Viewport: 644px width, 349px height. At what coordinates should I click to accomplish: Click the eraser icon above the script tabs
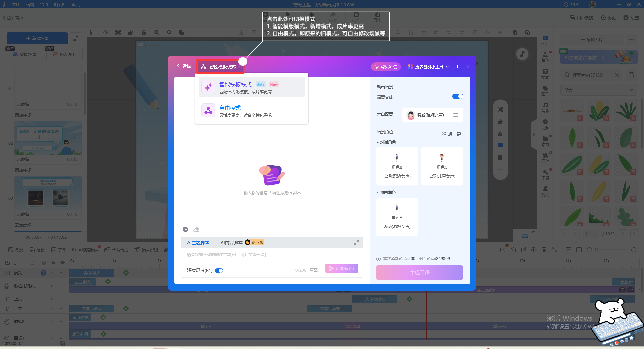click(196, 229)
